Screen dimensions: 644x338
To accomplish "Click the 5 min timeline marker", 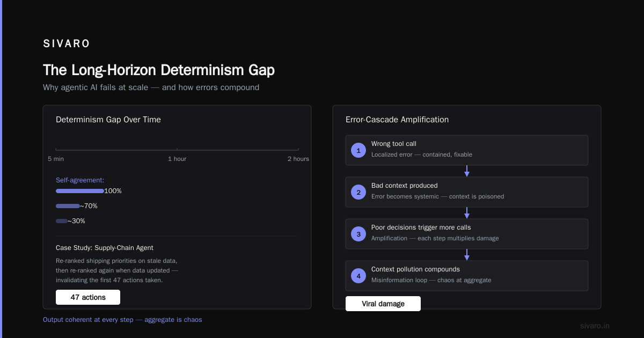I will (56, 159).
